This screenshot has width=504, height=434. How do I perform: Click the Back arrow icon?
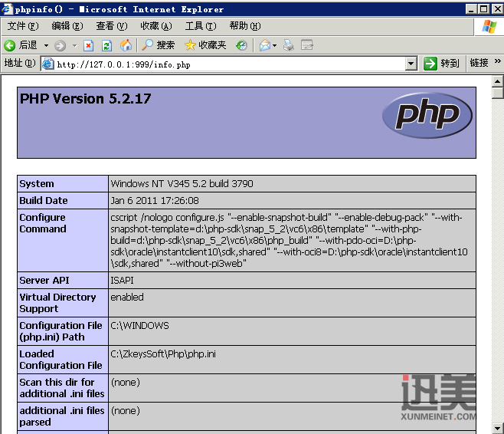(x=10, y=45)
